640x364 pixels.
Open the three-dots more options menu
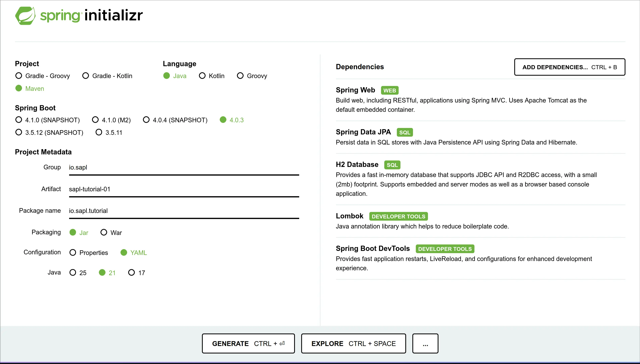click(425, 343)
